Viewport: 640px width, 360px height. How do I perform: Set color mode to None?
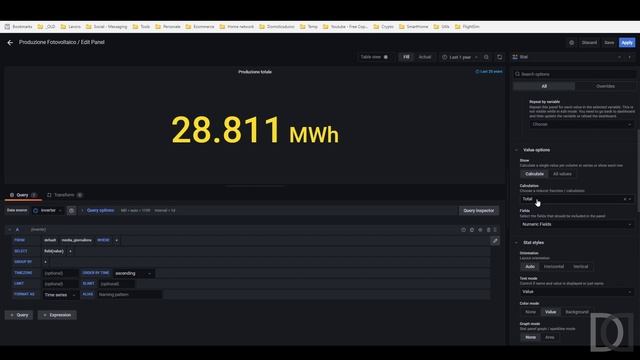click(530, 312)
